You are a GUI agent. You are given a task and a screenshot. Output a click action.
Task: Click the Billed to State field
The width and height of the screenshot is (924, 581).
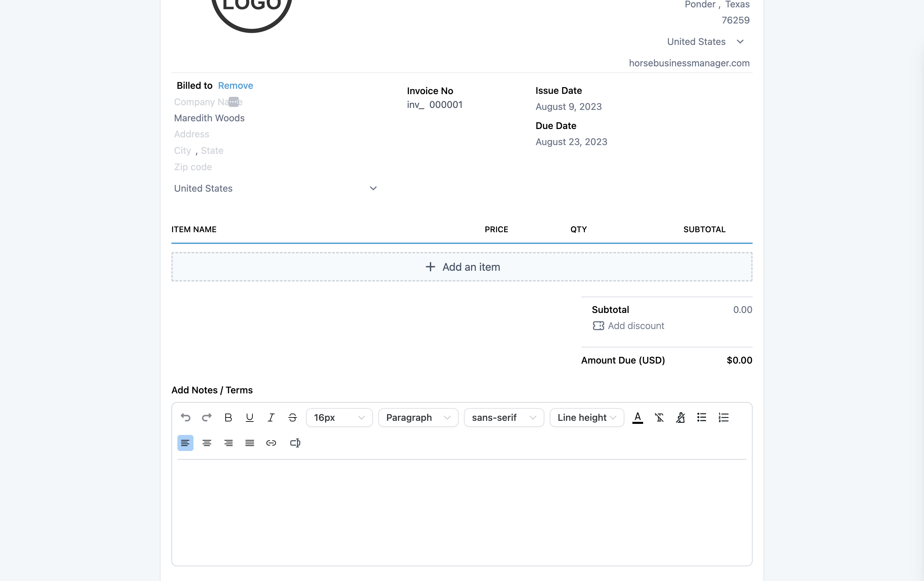point(212,150)
